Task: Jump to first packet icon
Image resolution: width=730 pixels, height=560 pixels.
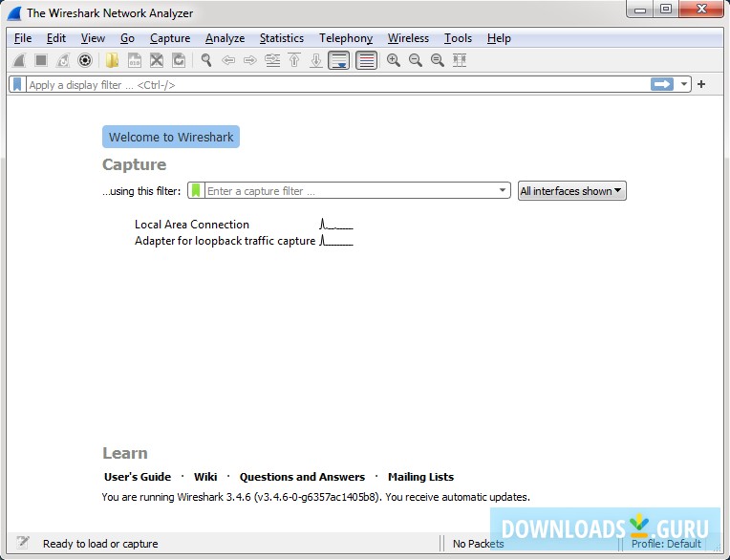Action: tap(294, 60)
